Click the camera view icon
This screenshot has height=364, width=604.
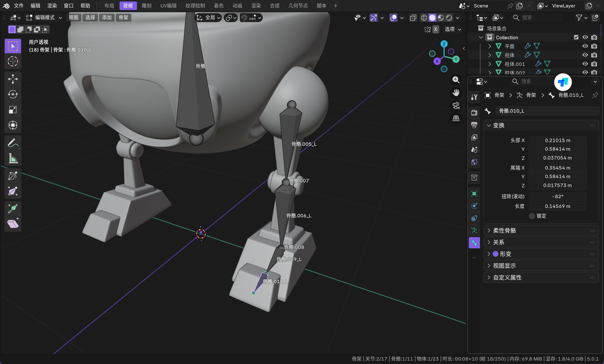click(x=456, y=106)
